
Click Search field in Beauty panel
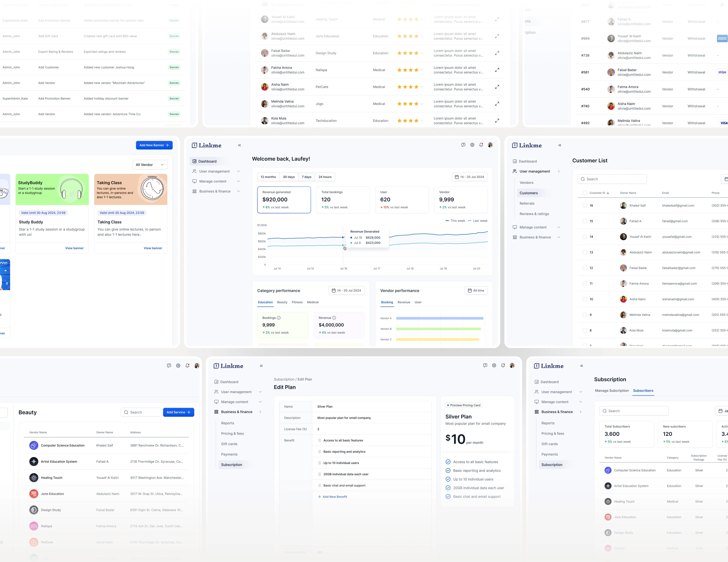141,412
